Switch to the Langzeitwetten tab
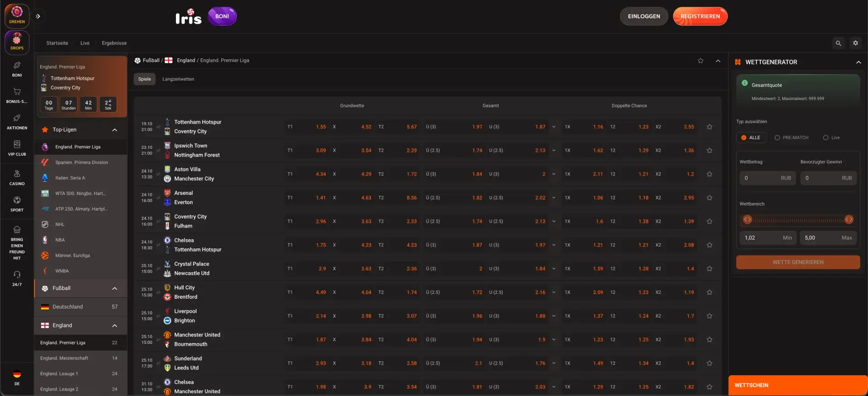868x396 pixels. coord(178,79)
